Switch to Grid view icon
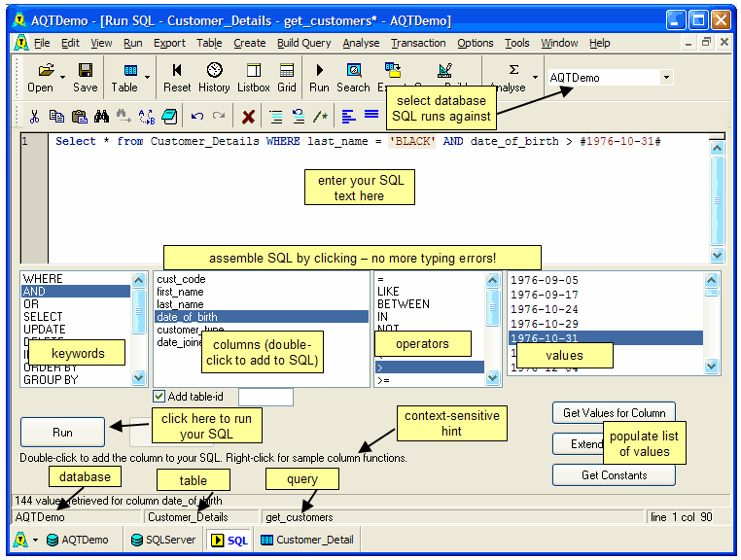Image resolution: width=741 pixels, height=560 pixels. [x=286, y=70]
